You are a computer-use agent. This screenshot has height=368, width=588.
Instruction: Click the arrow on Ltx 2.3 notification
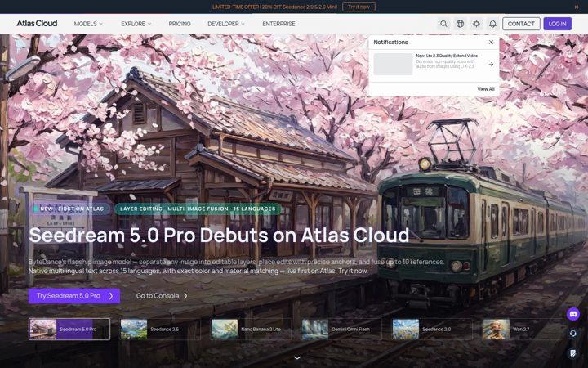click(x=491, y=65)
